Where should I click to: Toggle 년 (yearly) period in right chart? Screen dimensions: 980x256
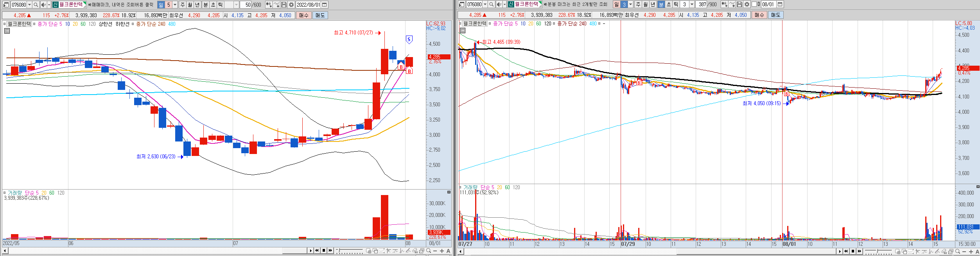pos(653,4)
